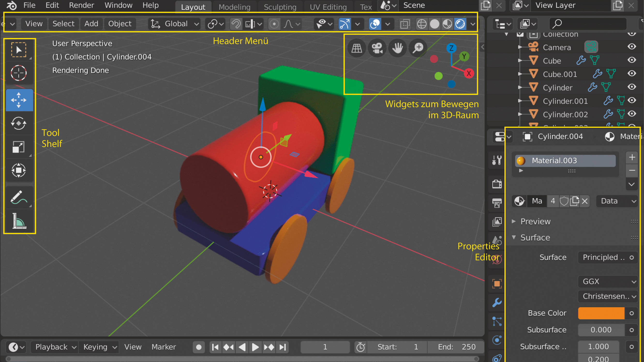Screen dimensions: 644x362
Task: Expand the Preview panel section
Action: [535, 221]
